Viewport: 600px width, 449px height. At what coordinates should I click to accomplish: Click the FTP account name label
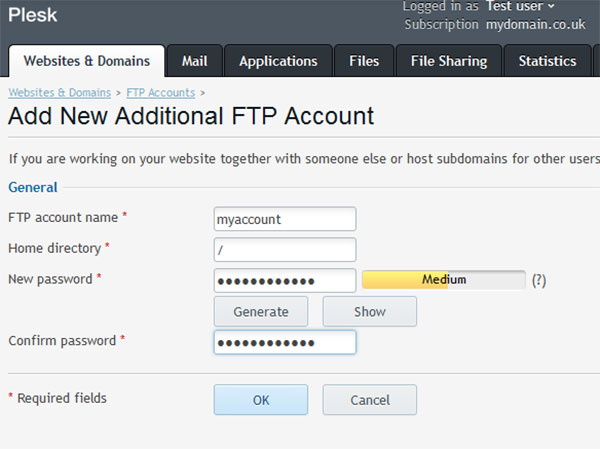point(63,217)
